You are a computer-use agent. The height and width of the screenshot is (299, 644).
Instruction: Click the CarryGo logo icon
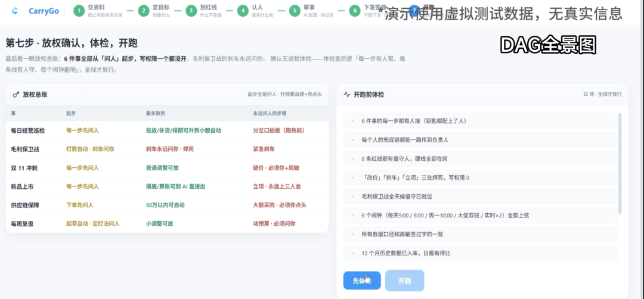click(x=15, y=11)
